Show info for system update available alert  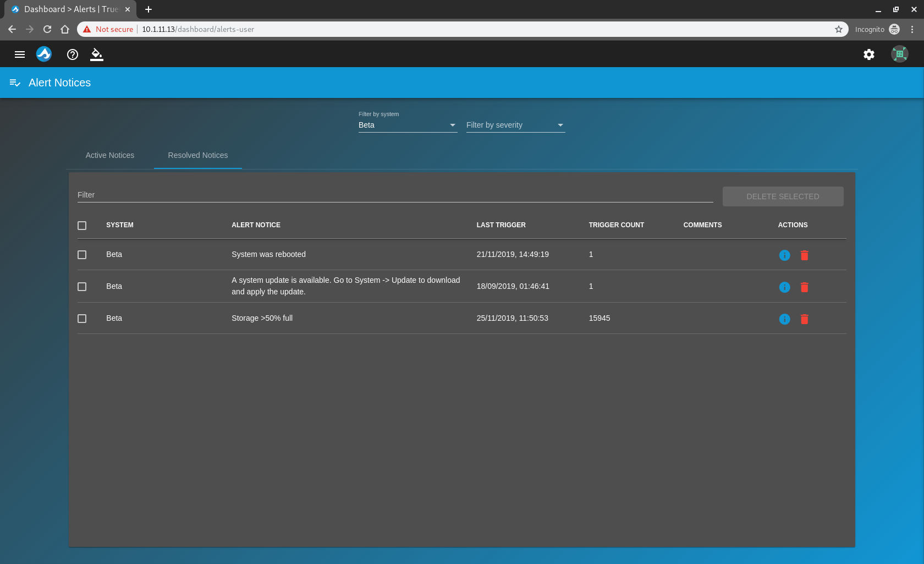(785, 287)
